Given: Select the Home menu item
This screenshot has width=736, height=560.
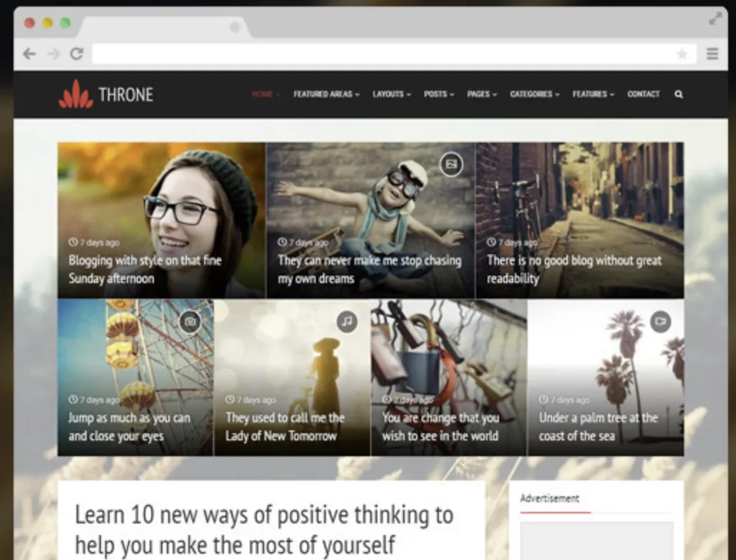Looking at the screenshot, I should click(x=266, y=95).
